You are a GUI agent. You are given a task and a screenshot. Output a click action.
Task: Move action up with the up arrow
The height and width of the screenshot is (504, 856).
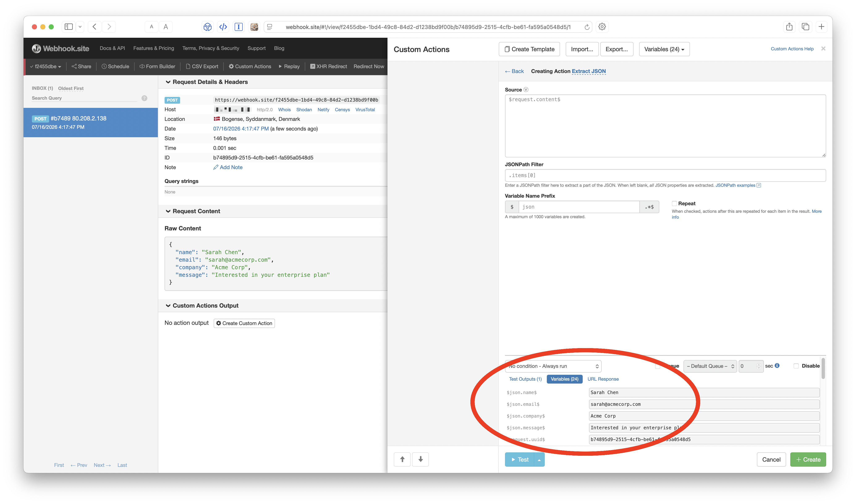(x=402, y=460)
